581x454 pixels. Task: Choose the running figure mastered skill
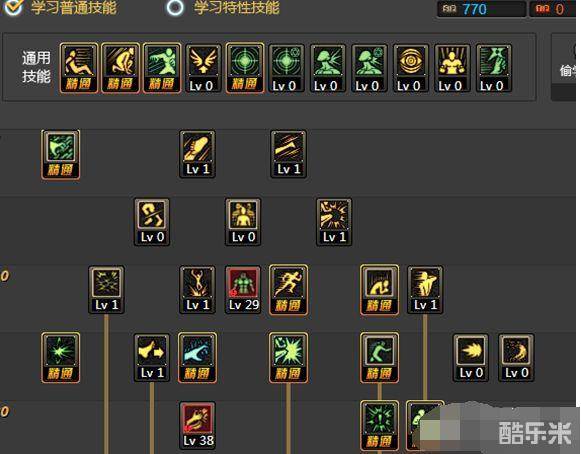pyautogui.click(x=288, y=289)
